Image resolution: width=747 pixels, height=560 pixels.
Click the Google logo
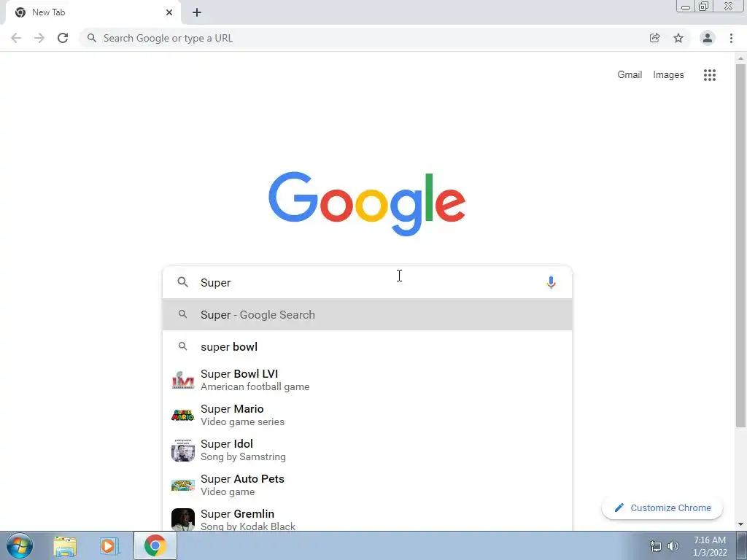pyautogui.click(x=367, y=204)
